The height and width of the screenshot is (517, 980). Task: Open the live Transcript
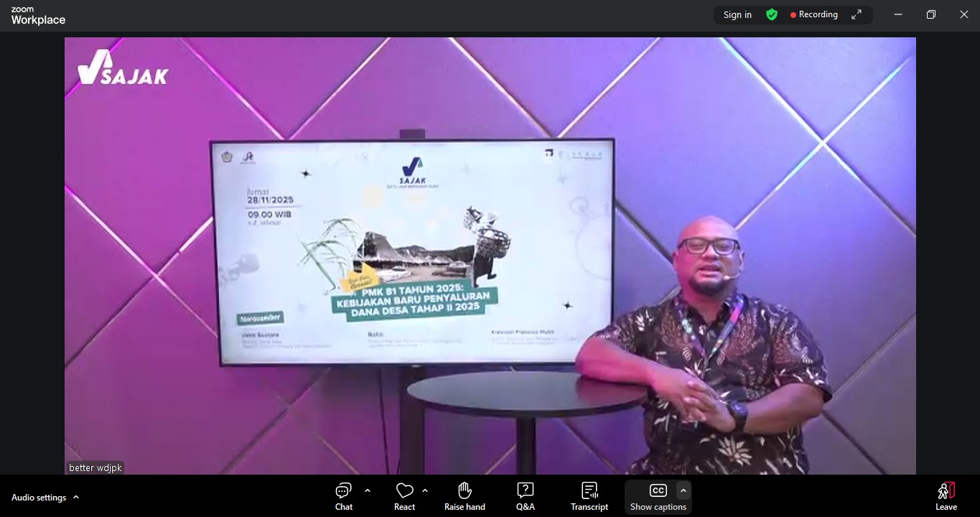[589, 496]
